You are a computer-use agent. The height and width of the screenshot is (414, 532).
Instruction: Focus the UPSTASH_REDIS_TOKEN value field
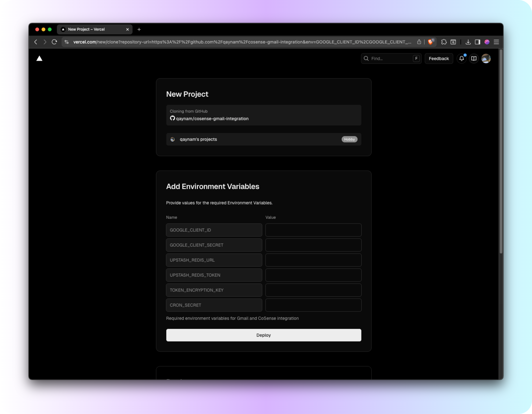313,275
